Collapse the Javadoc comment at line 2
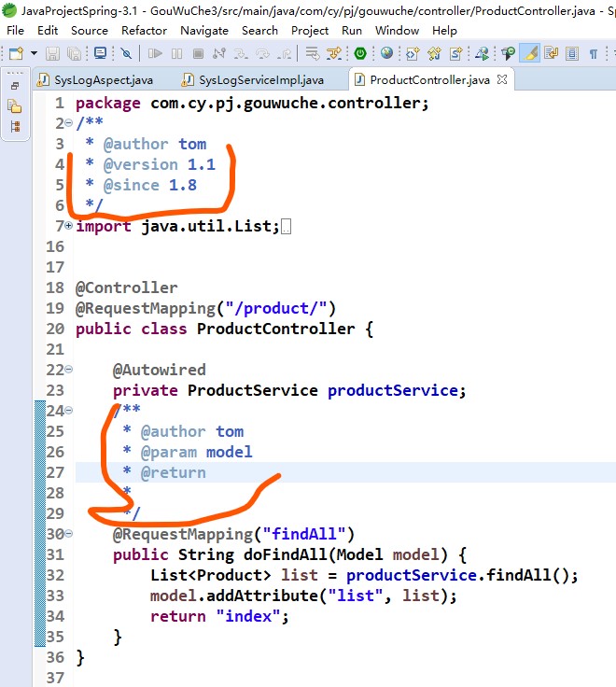This screenshot has height=687, width=616. pyautogui.click(x=69, y=123)
